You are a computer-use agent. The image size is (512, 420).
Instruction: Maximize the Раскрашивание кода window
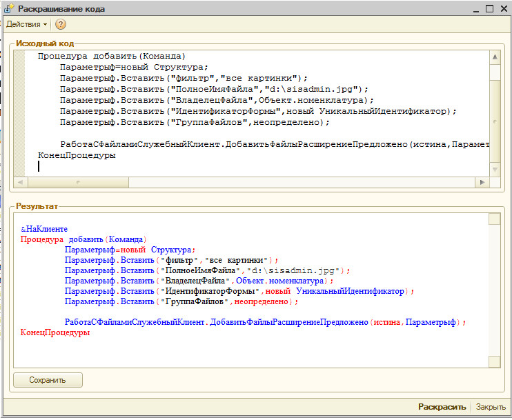[x=489, y=8]
